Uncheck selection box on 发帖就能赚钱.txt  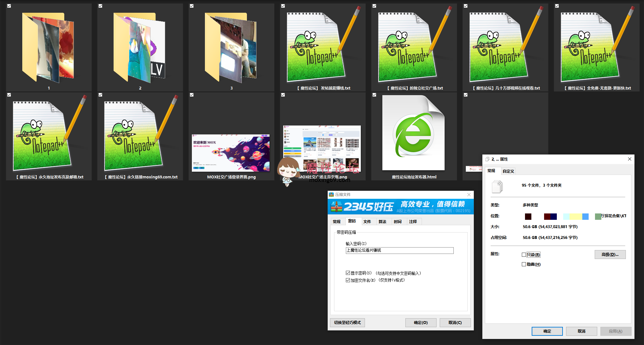[x=283, y=6]
